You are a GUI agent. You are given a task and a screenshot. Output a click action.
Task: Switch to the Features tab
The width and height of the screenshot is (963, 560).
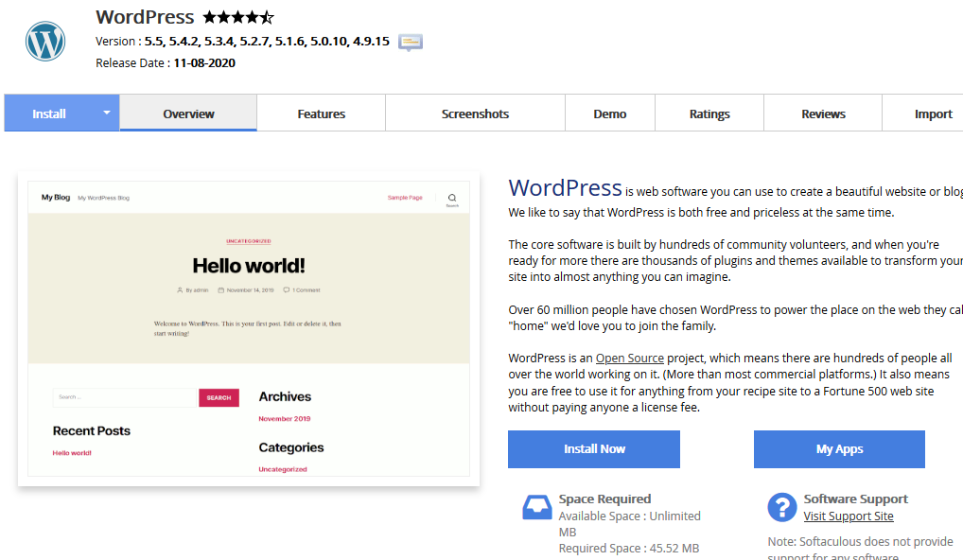point(322,114)
